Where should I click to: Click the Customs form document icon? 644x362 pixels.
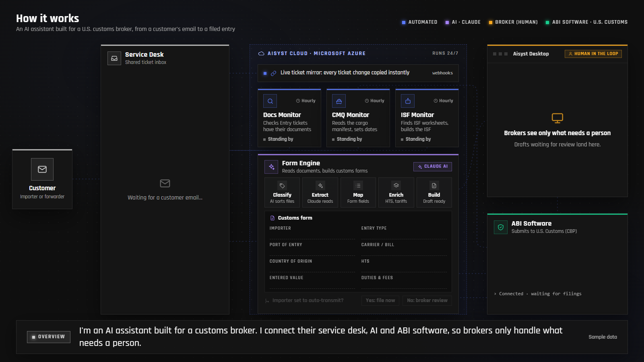272,218
